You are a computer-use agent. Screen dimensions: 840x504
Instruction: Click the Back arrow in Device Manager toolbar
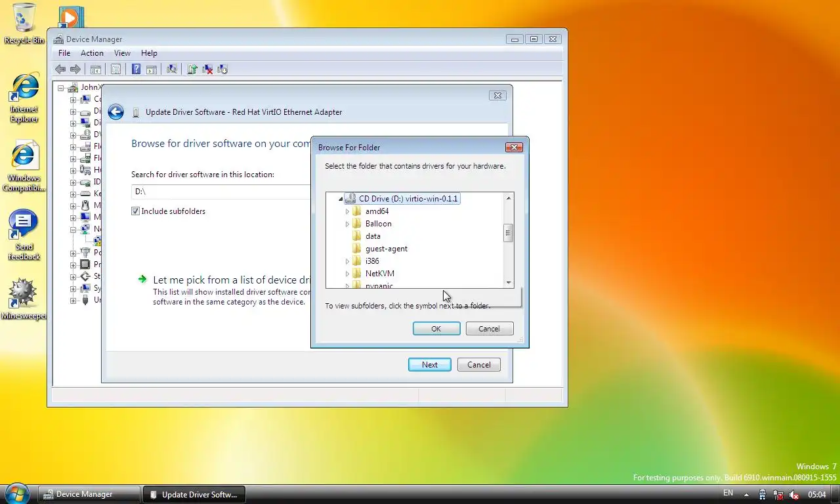(60, 69)
